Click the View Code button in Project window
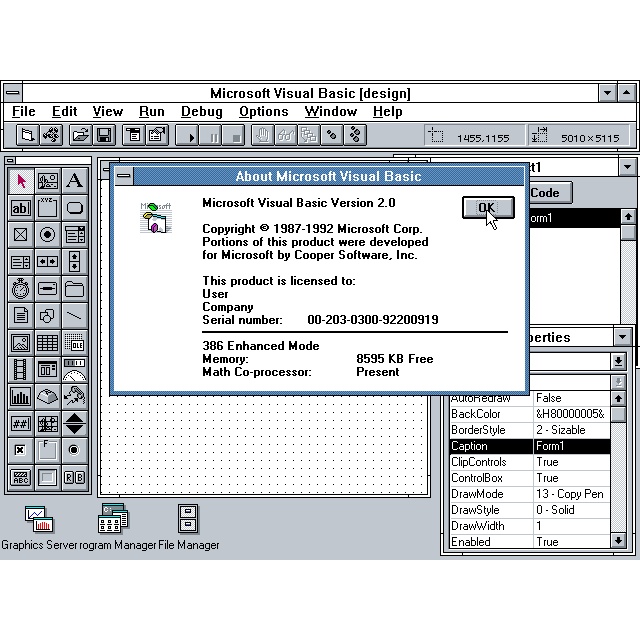The height and width of the screenshot is (640, 640). tap(549, 193)
